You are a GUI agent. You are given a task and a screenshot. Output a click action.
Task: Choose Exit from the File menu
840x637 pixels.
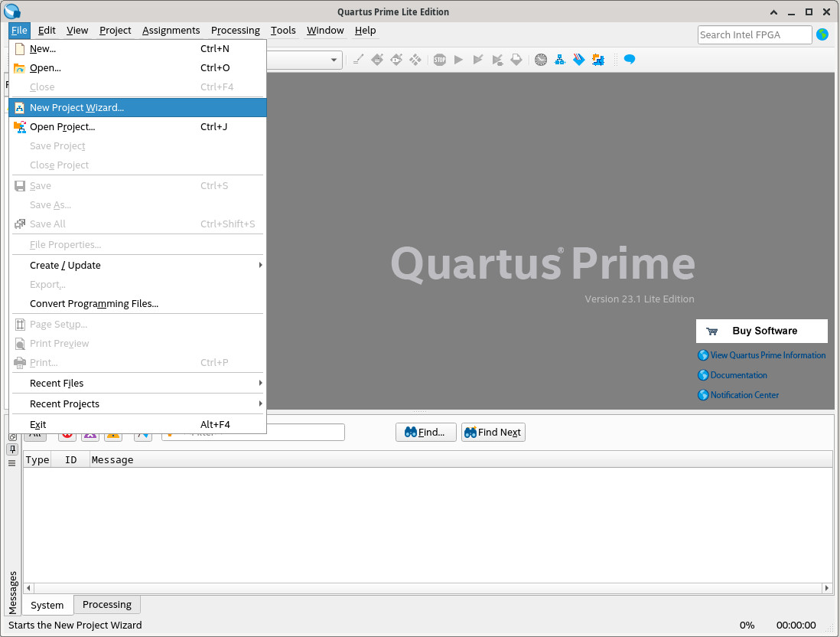138,425
